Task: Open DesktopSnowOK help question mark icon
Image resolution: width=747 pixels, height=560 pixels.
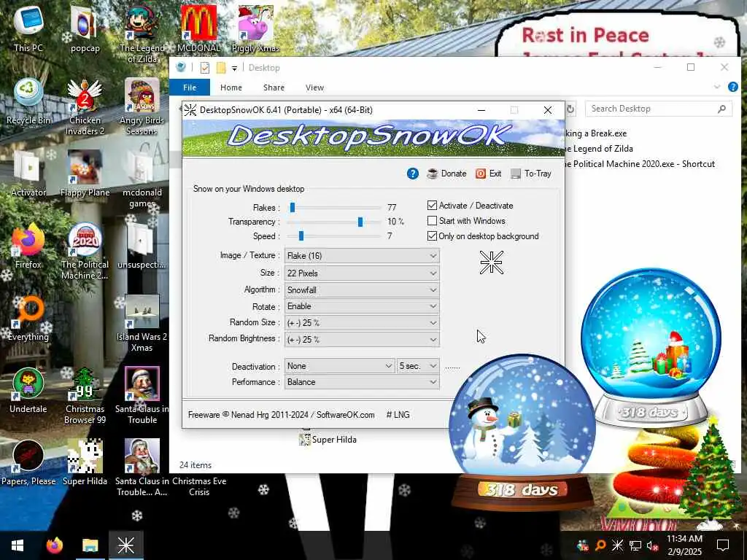Action: click(x=413, y=174)
